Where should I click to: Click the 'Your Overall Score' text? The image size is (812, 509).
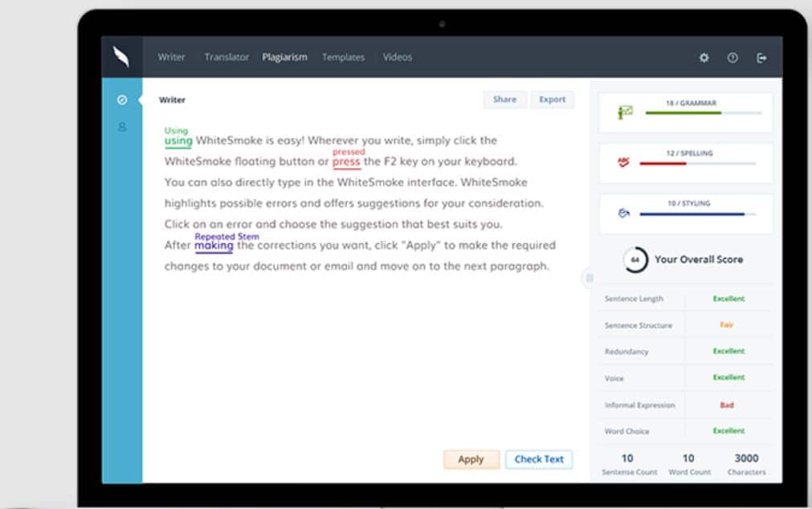coord(699,259)
